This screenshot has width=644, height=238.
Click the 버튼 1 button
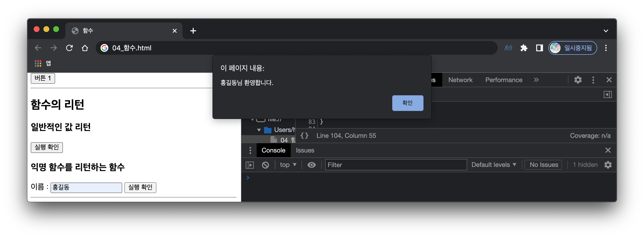[x=43, y=78]
